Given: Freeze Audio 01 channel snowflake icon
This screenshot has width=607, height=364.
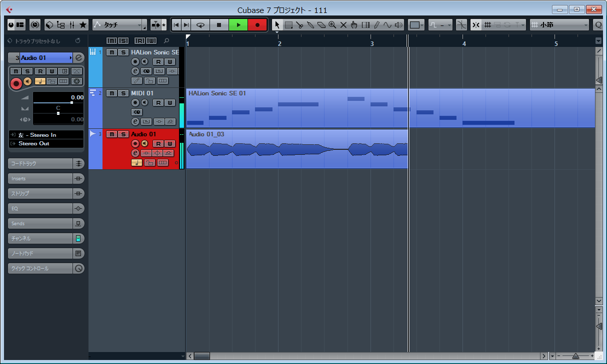Looking at the screenshot, I should click(x=76, y=81).
